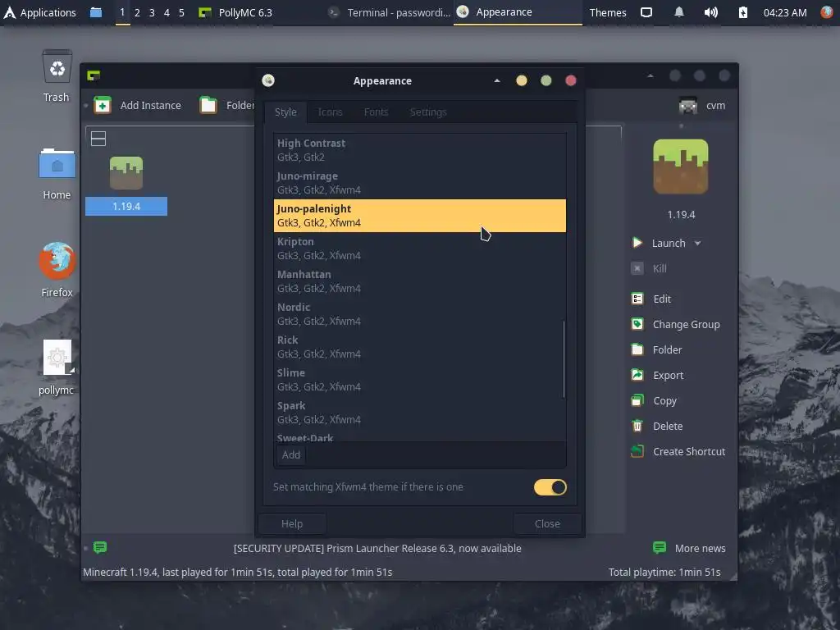This screenshot has width=840, height=630.
Task: Open the Applications menu
Action: pyautogui.click(x=40, y=12)
